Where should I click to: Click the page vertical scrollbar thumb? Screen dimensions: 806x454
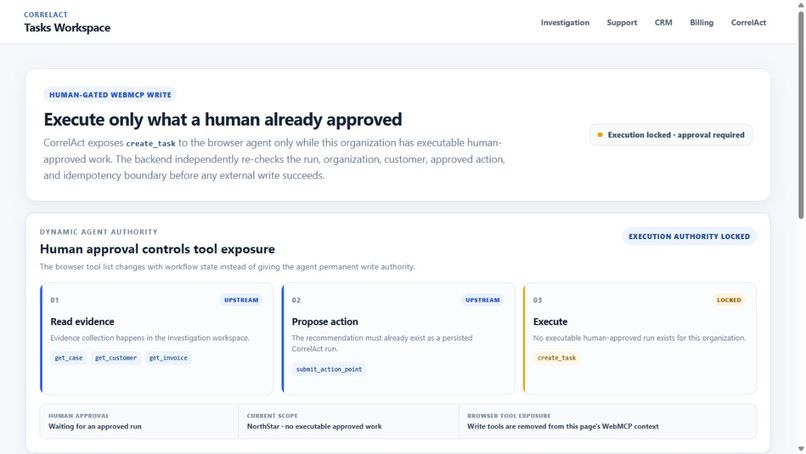coord(801,116)
